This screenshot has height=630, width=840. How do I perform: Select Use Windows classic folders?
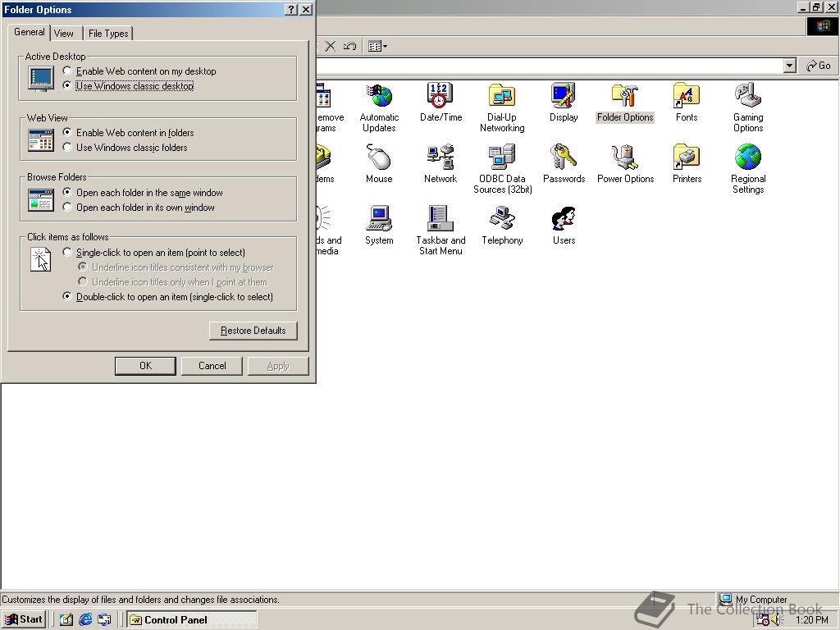pos(126,148)
